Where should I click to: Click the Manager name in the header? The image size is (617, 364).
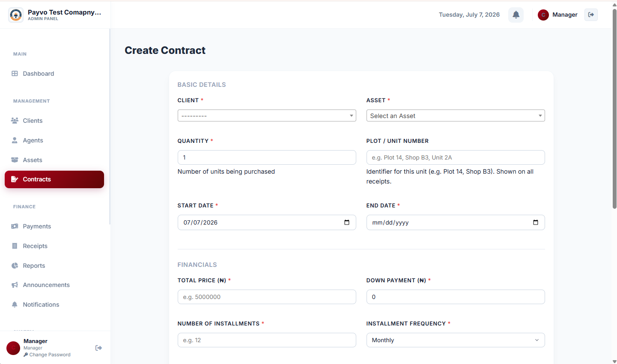[565, 15]
